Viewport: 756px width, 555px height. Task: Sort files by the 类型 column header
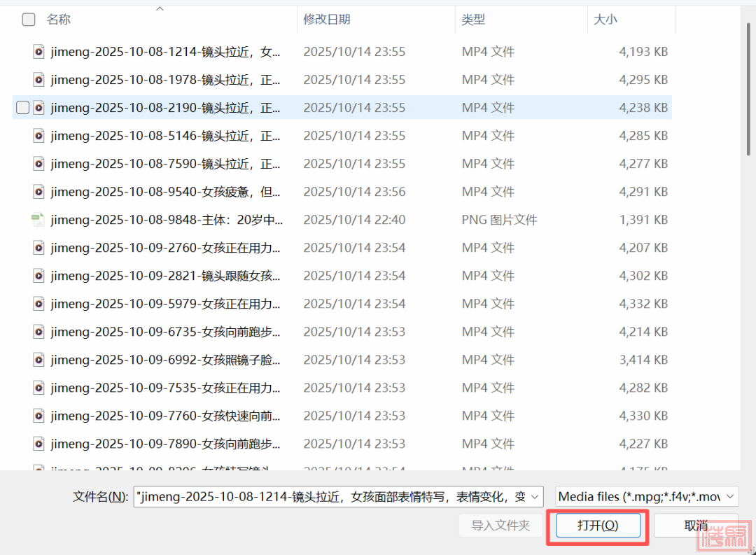(473, 20)
